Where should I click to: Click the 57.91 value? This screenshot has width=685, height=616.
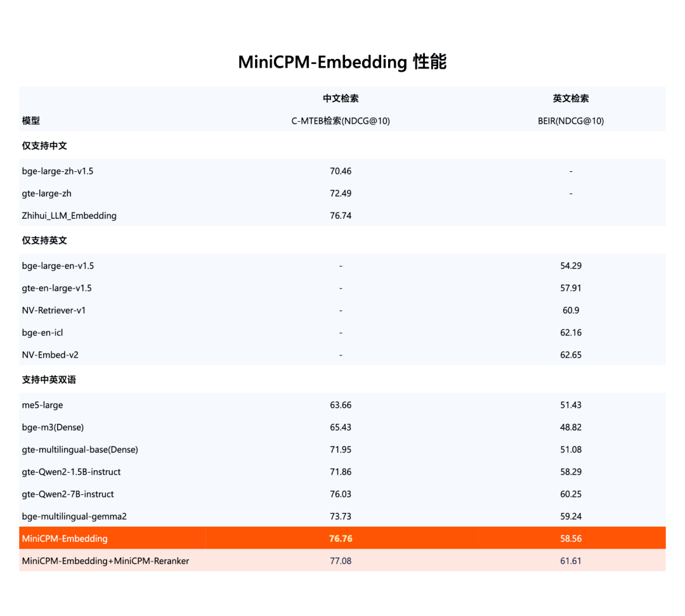coord(571,288)
